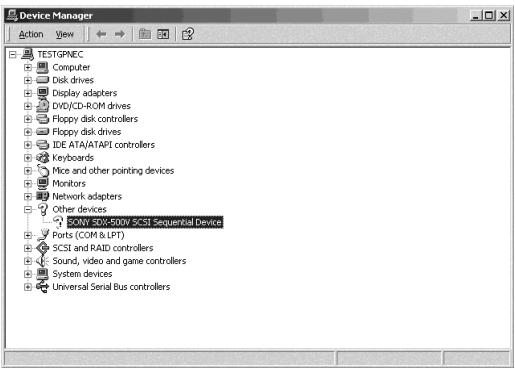Viewport: 515px width, 368px height.
Task: Open the Action menu
Action: (31, 34)
